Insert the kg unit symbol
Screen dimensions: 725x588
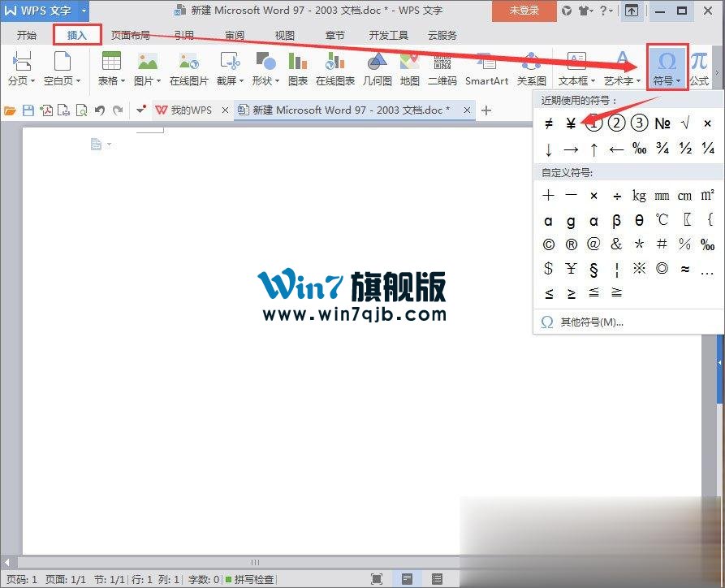tap(639, 196)
